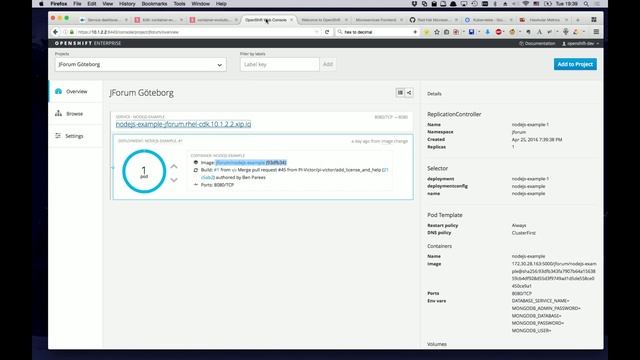Screen dimensions: 640x360
Task: Open Build #1 link in container details
Action: [217, 170]
